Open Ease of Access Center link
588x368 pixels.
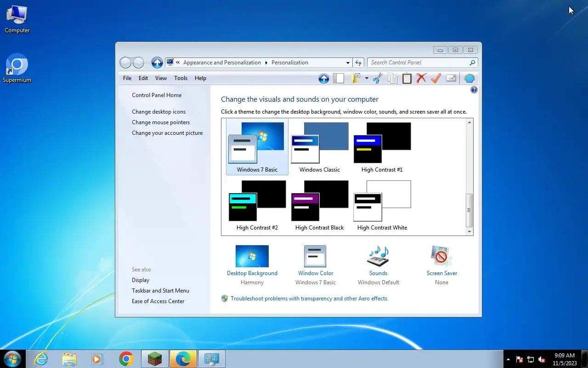point(158,301)
